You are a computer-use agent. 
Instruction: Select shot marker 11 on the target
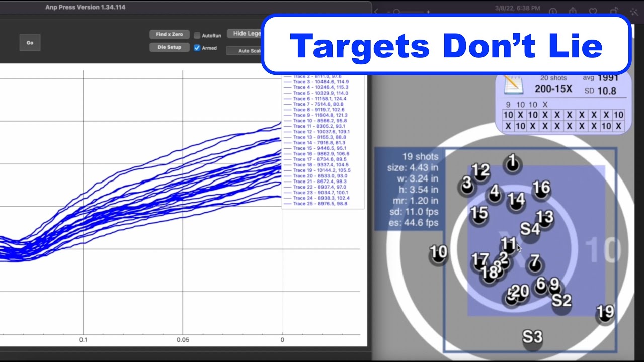pyautogui.click(x=509, y=245)
